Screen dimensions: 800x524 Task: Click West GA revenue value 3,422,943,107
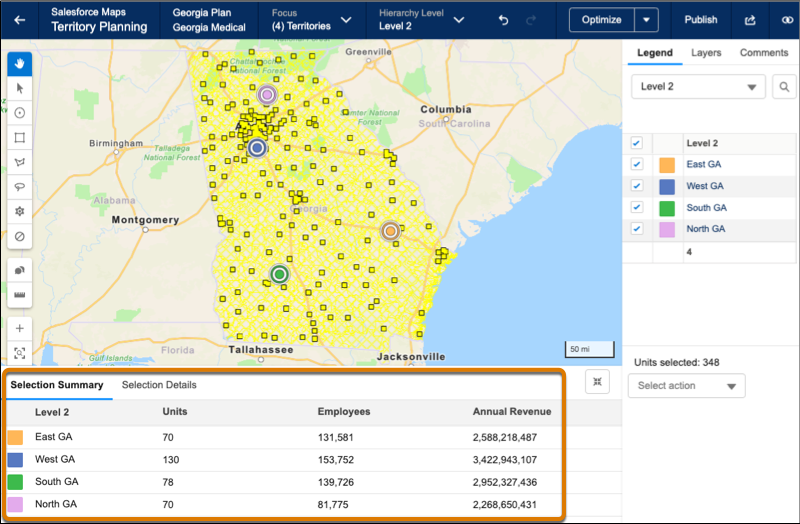pyautogui.click(x=505, y=460)
